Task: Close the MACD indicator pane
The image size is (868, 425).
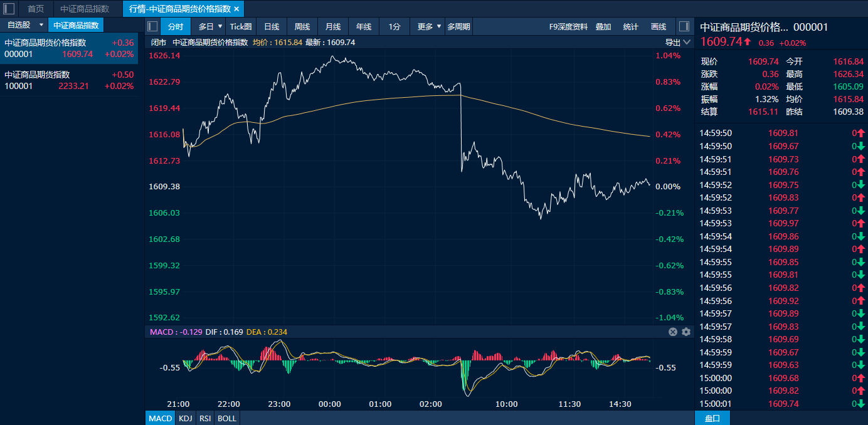Action: (x=673, y=332)
